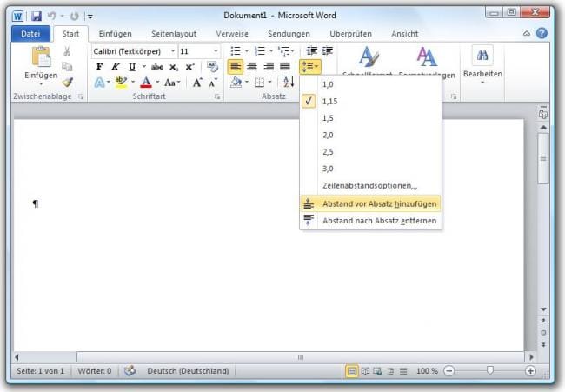Viewport: 565px width, 392px height.
Task: Open Schnellformatvorlagen styles gallery icon
Action: pyautogui.click(x=368, y=56)
